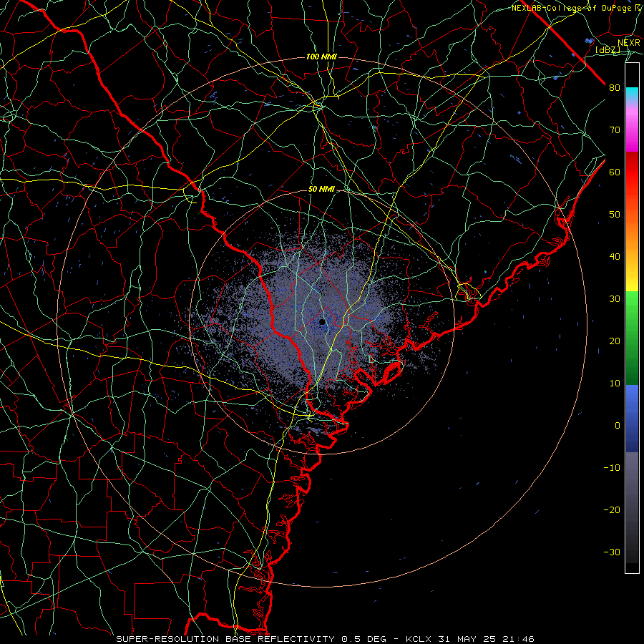Click the black radar site dot
This screenshot has width=644, height=644.
coord(323,321)
